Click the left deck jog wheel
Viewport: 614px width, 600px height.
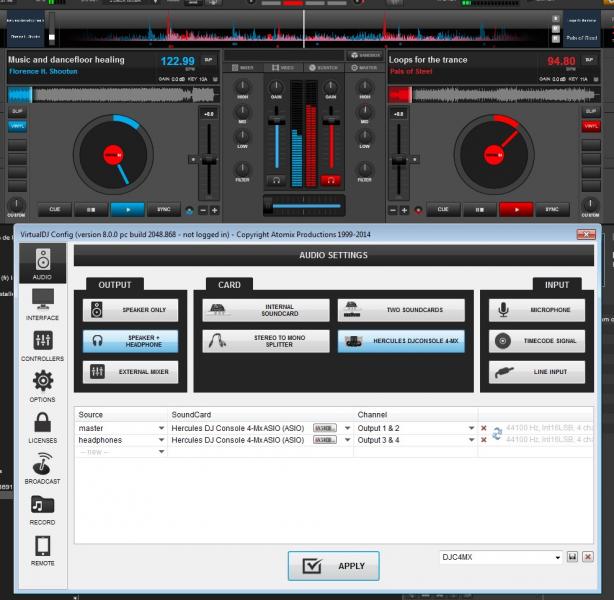113,155
